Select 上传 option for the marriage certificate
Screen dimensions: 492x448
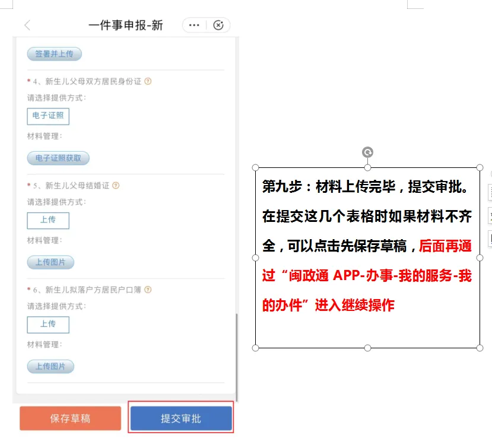(48, 220)
